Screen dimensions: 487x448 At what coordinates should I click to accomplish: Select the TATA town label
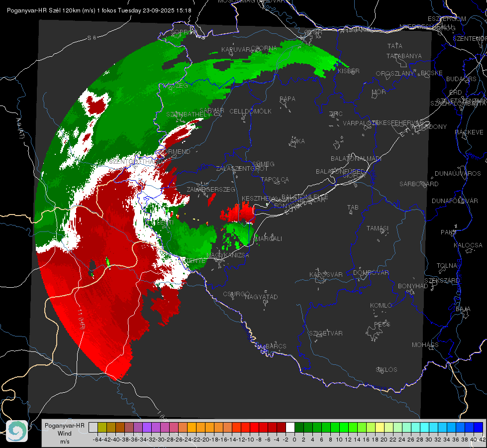coord(395,46)
